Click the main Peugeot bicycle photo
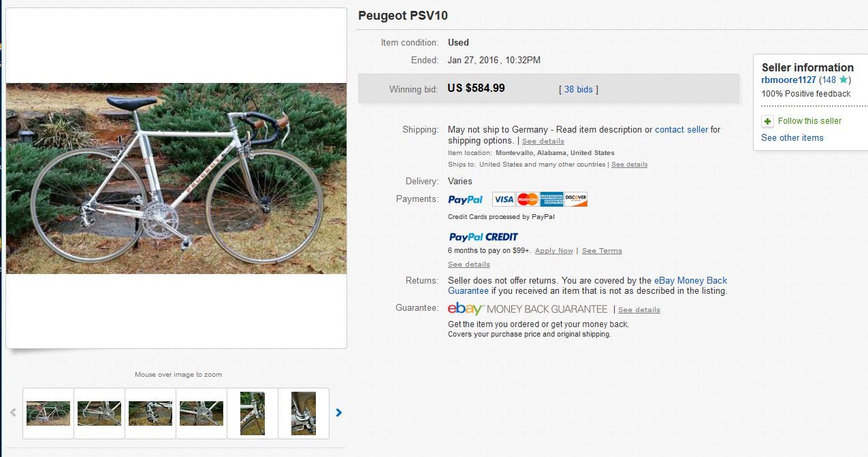 [176, 178]
